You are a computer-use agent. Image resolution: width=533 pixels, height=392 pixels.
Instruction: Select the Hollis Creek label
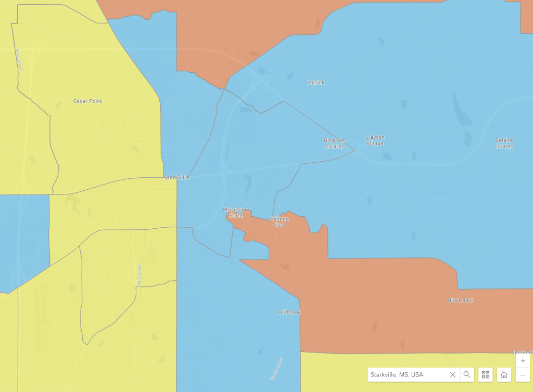click(x=139, y=275)
